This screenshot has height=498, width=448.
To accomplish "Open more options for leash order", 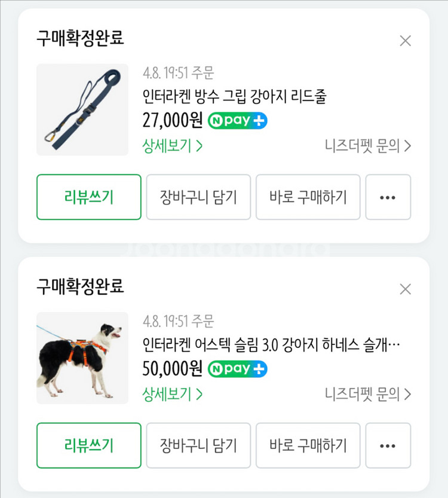I will point(388,197).
